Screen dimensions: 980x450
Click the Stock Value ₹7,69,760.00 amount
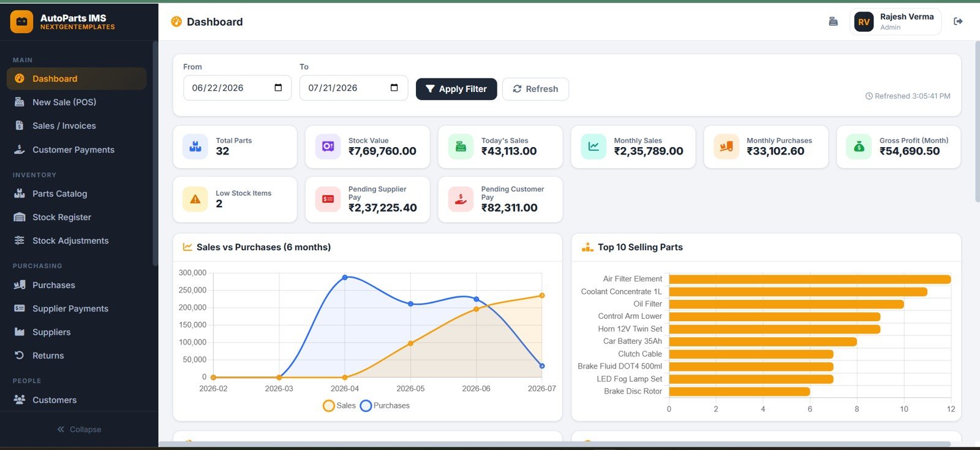382,151
